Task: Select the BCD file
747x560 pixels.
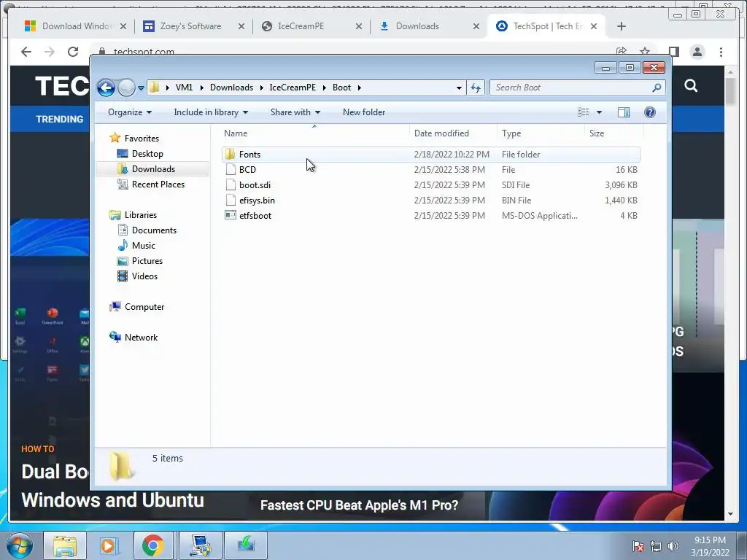Action: click(430, 169)
